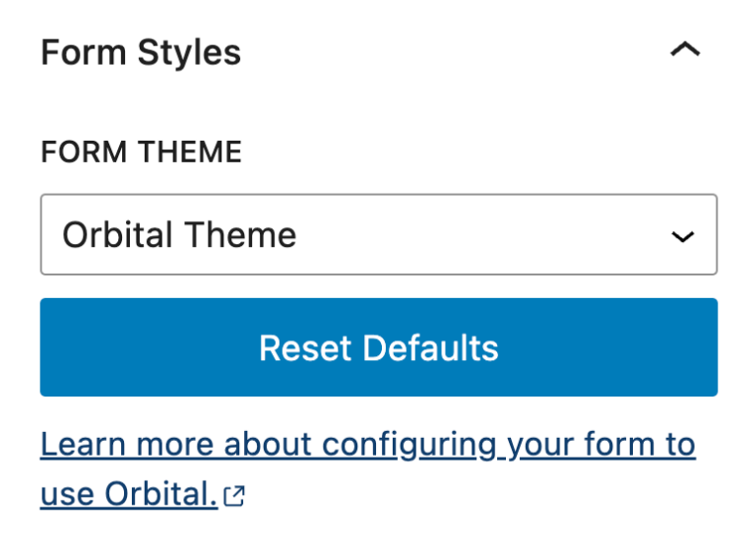Viewport: 756px width, 549px height.
Task: Click the FORM THEME label
Action: click(141, 152)
